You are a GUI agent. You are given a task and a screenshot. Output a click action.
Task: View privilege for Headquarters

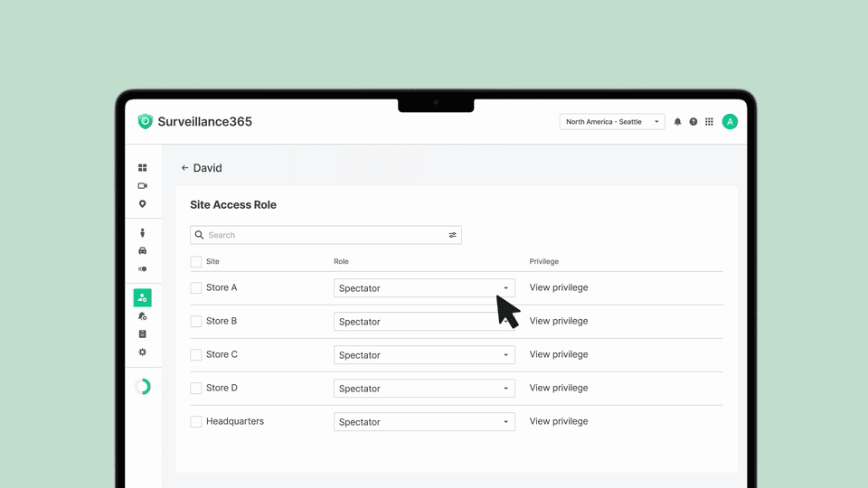pos(559,421)
